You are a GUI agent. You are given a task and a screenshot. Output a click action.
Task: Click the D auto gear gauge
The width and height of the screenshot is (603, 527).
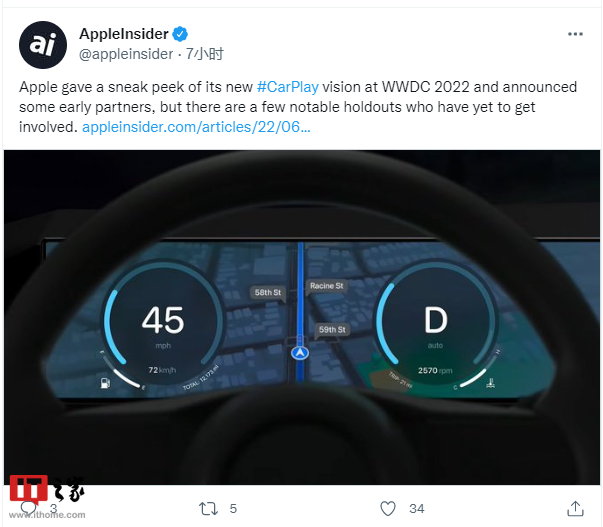click(x=436, y=324)
